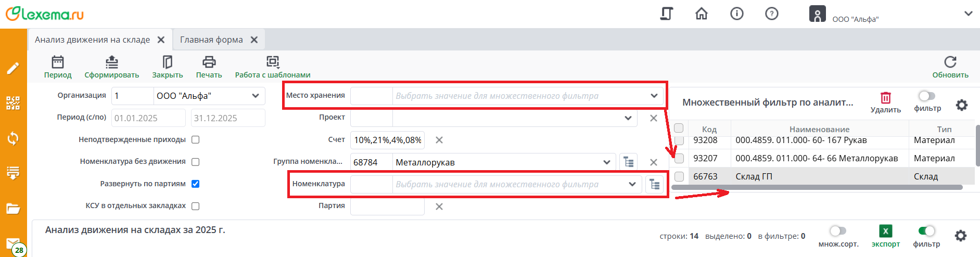Open the home page icon
The width and height of the screenshot is (980, 257).
point(702,14)
